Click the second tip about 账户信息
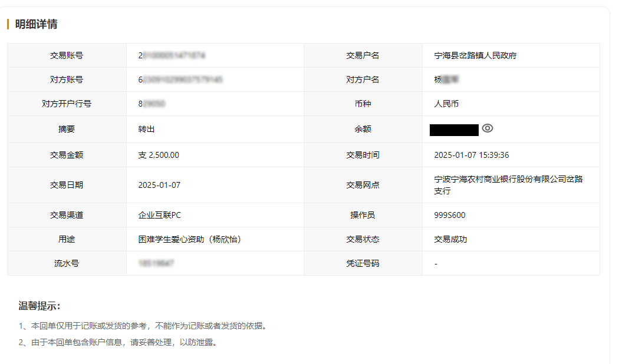This screenshot has height=364, width=619. (119, 342)
